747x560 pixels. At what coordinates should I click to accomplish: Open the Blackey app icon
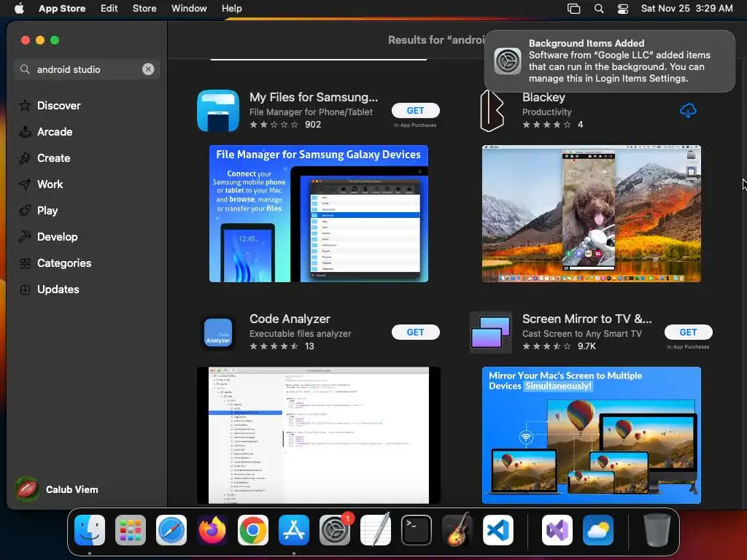click(491, 111)
